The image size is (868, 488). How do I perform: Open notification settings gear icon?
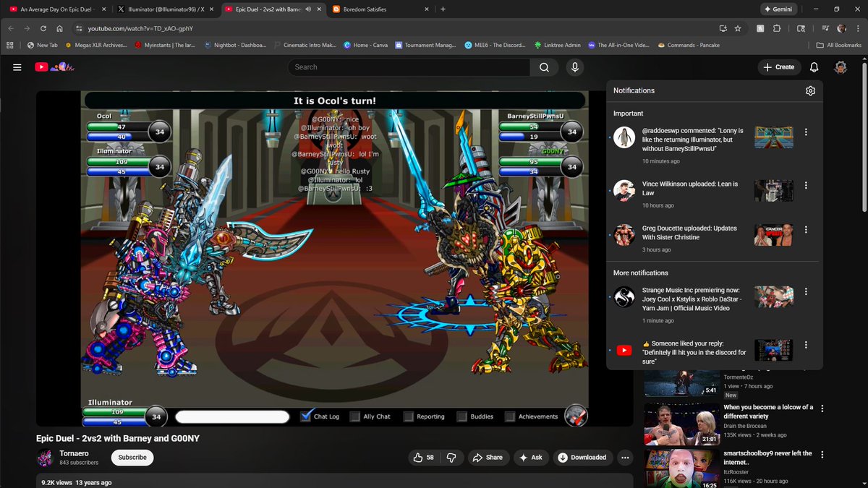810,90
